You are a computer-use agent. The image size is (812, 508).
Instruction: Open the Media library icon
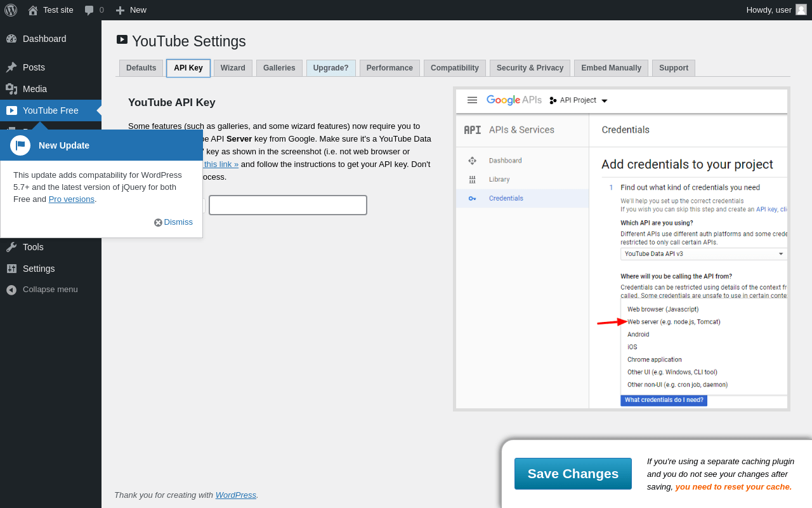[11, 89]
